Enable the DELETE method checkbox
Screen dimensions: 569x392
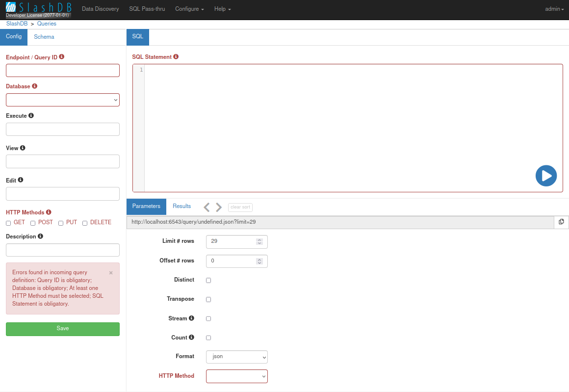coord(85,223)
